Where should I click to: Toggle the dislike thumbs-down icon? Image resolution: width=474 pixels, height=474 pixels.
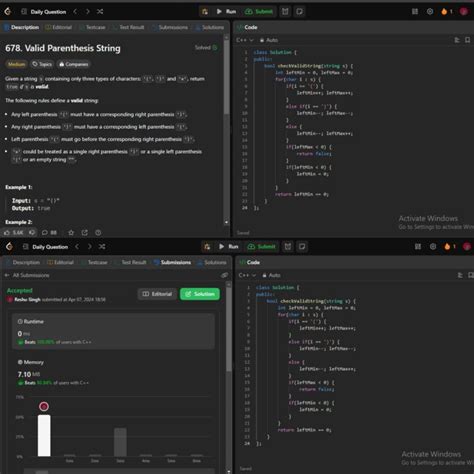coord(32,232)
